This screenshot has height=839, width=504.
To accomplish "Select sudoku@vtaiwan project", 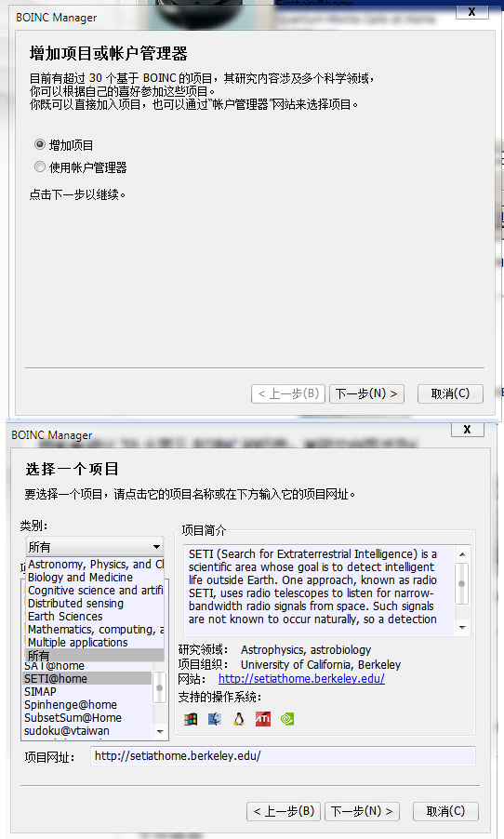I will click(x=87, y=730).
